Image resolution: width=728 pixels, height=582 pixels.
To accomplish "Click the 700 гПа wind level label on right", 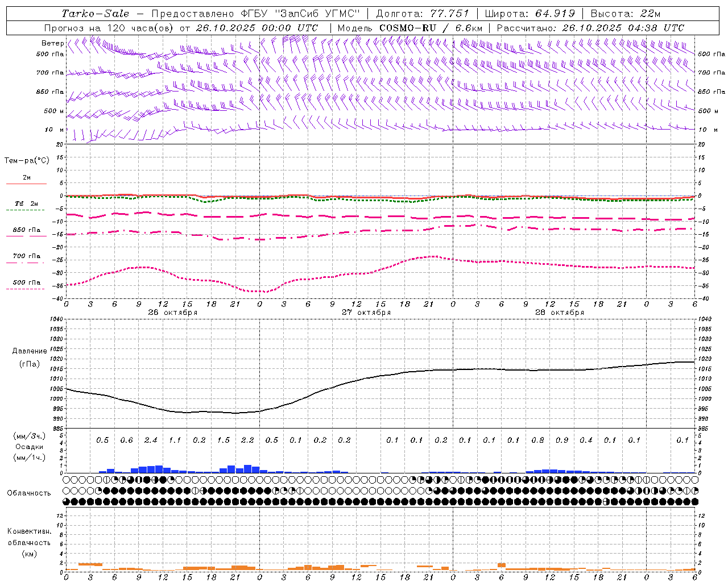I will [x=712, y=73].
